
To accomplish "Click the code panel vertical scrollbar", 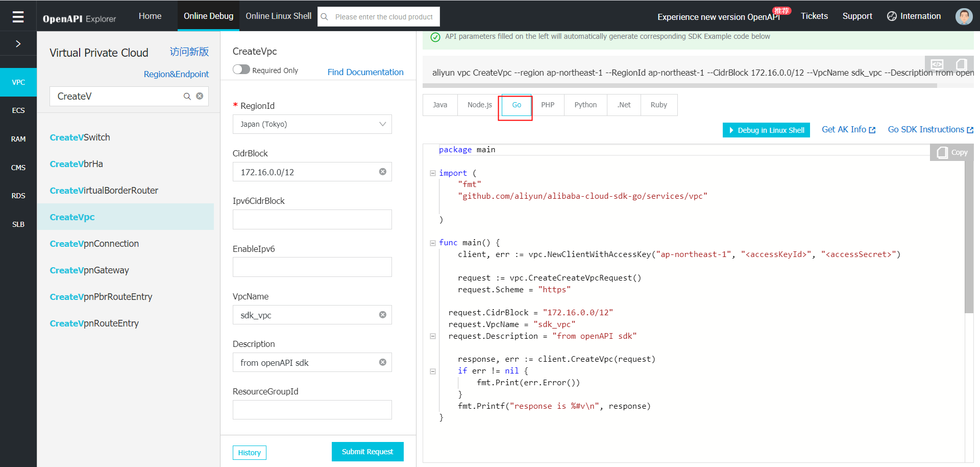I will (x=969, y=237).
